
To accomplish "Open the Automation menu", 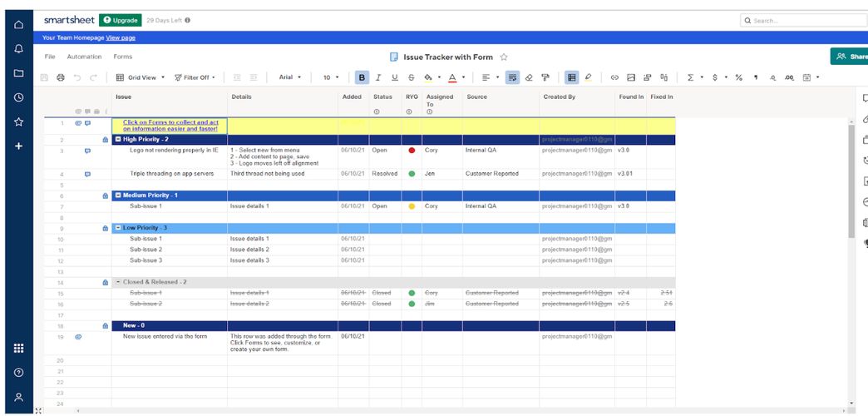I will coord(84,57).
